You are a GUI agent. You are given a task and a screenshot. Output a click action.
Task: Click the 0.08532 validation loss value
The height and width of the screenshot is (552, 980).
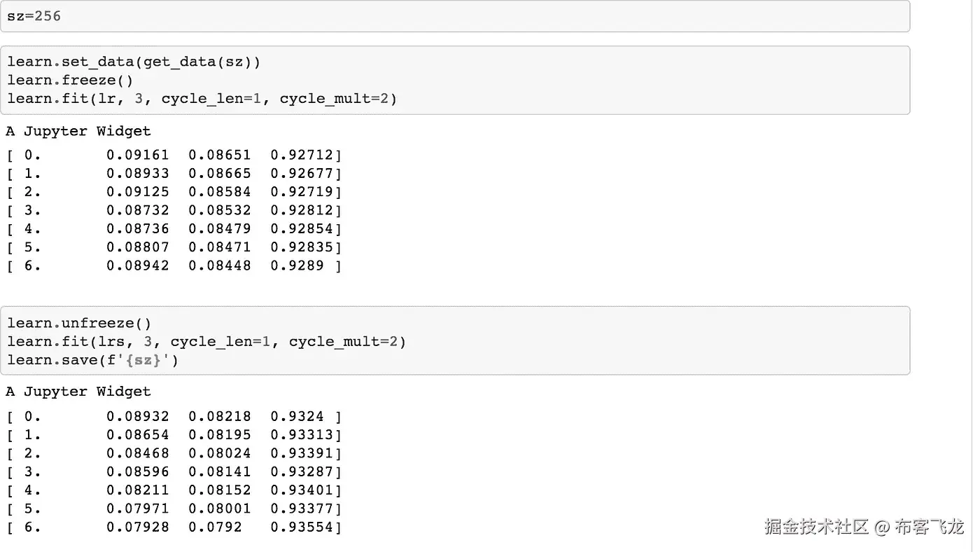219,210
